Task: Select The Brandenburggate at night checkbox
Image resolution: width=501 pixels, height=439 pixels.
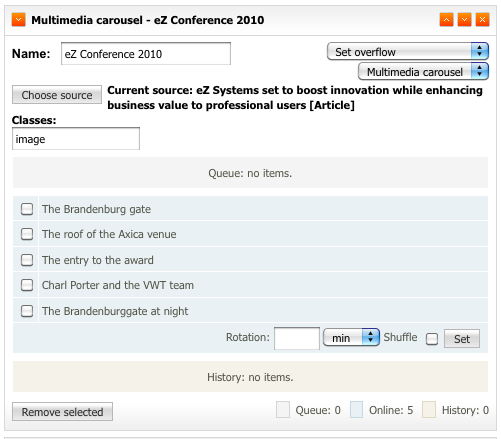Action: (27, 311)
